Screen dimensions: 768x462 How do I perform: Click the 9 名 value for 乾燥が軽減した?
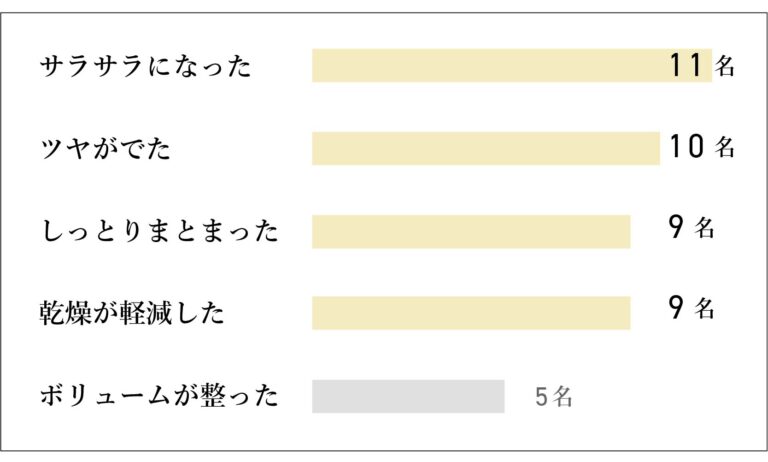point(691,308)
